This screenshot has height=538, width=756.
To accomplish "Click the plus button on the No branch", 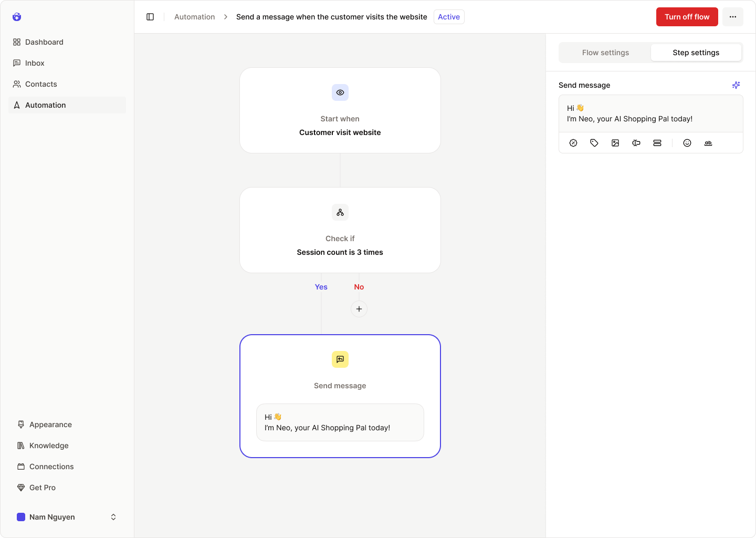I will click(359, 309).
